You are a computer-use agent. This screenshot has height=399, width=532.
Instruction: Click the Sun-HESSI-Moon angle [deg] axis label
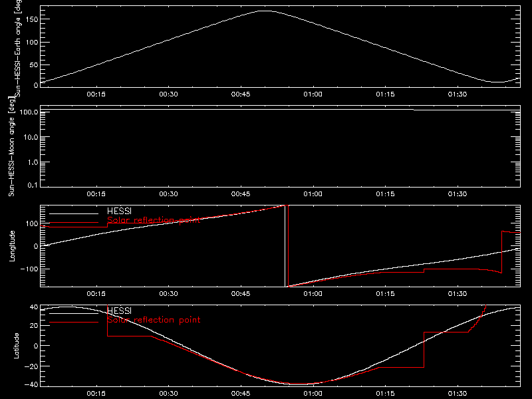[11, 146]
